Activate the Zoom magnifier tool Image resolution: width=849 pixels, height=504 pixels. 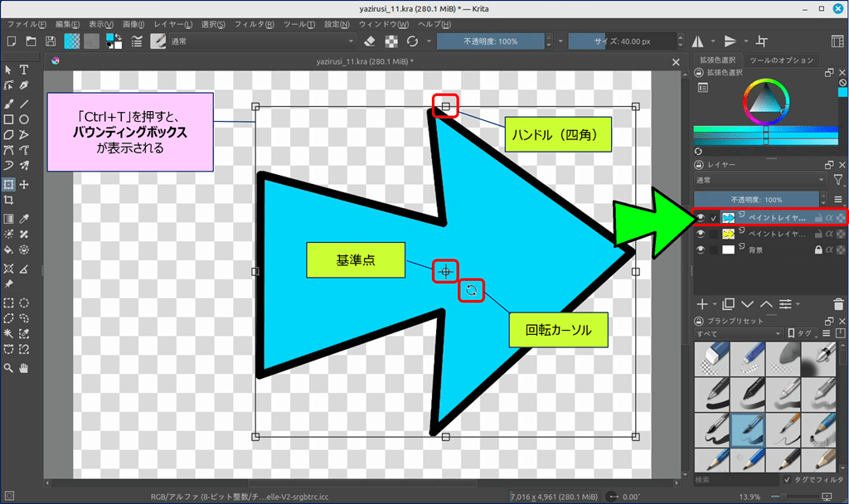click(x=8, y=367)
